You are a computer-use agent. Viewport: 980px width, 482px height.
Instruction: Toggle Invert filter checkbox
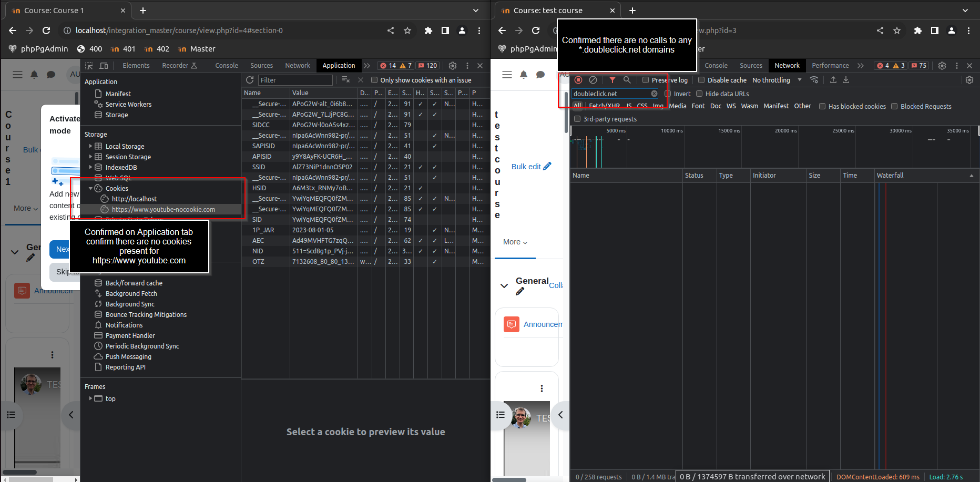[x=668, y=94]
